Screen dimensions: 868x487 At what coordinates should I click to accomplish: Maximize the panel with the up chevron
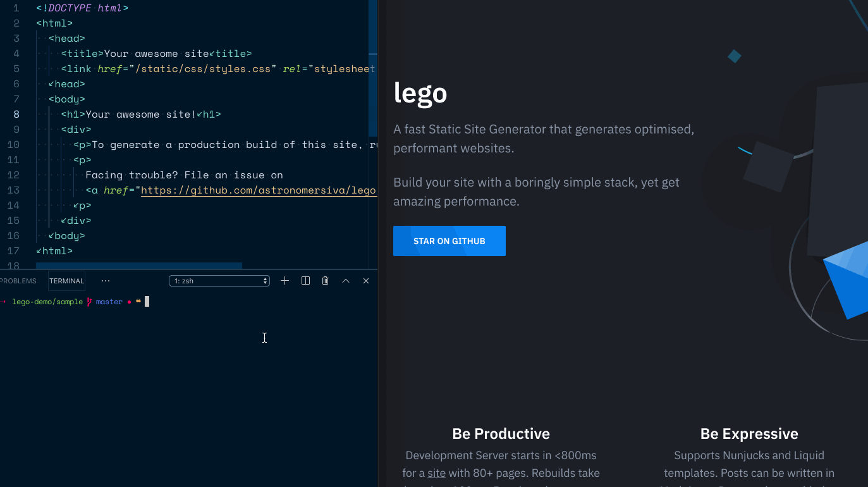[346, 281]
